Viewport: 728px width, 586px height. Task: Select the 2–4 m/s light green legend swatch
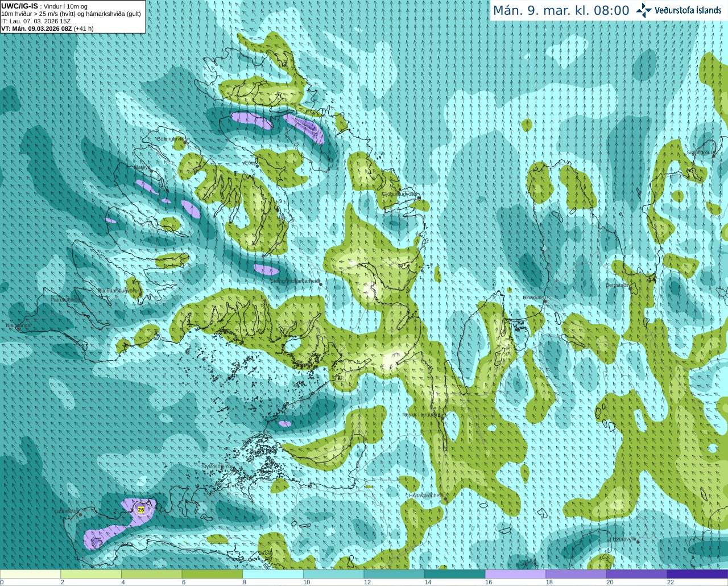[91, 574]
